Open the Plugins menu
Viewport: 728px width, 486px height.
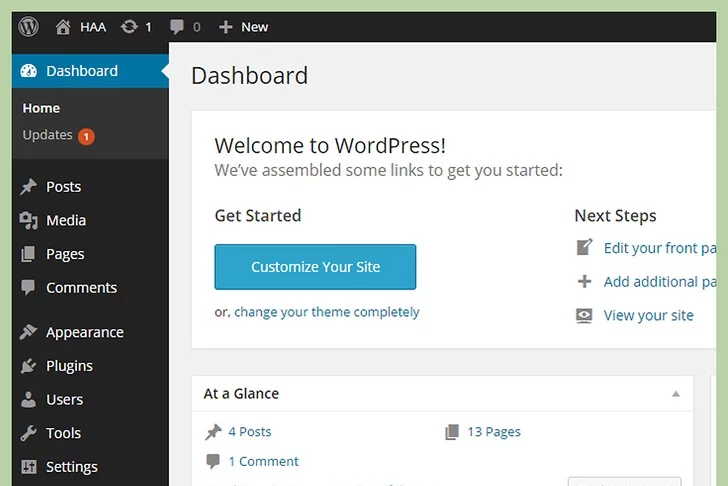coord(69,366)
